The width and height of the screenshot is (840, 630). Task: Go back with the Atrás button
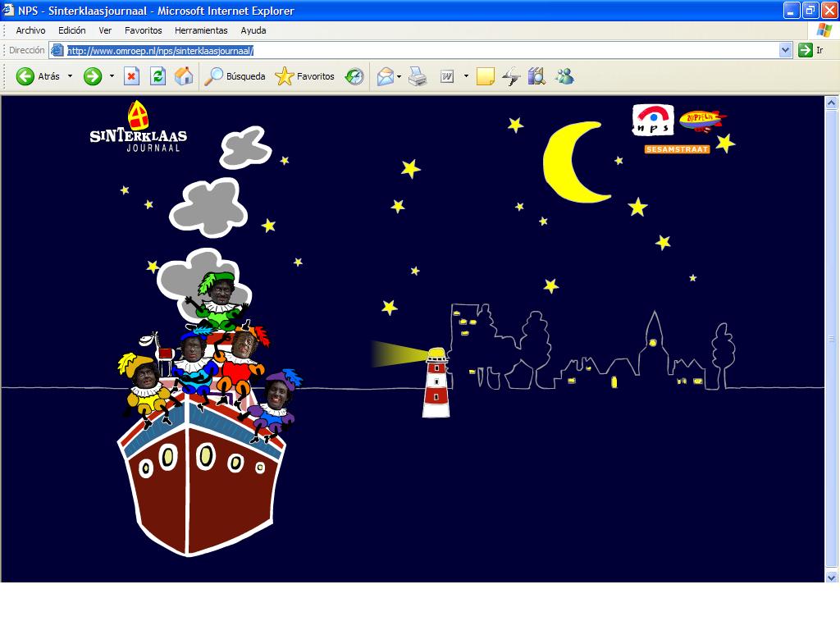coord(38,76)
